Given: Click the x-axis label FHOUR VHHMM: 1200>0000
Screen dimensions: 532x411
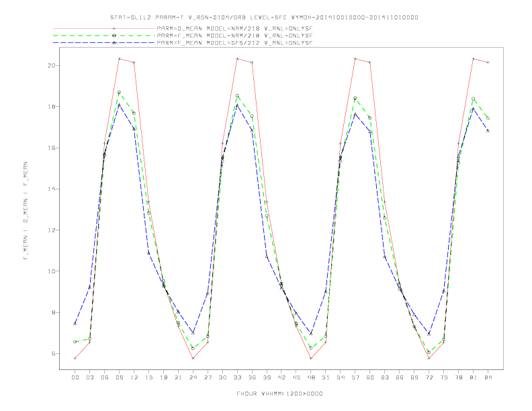Looking at the screenshot, I should (x=279, y=394).
